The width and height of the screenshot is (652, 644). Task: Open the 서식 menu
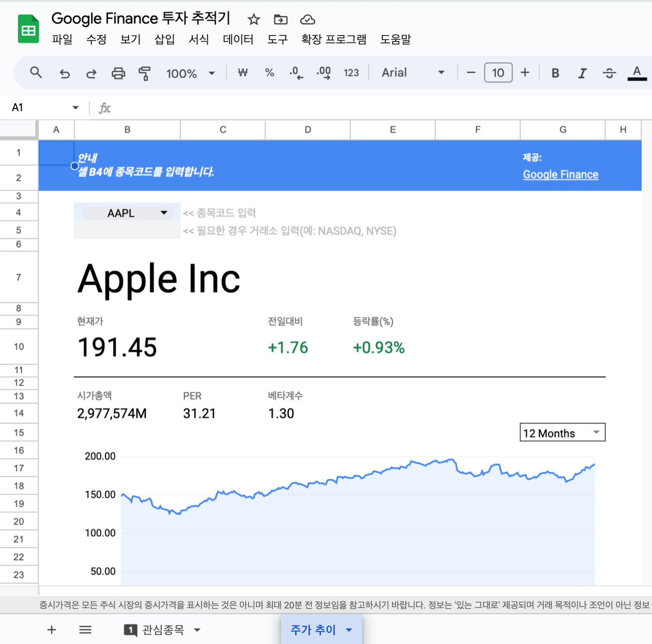pos(199,40)
